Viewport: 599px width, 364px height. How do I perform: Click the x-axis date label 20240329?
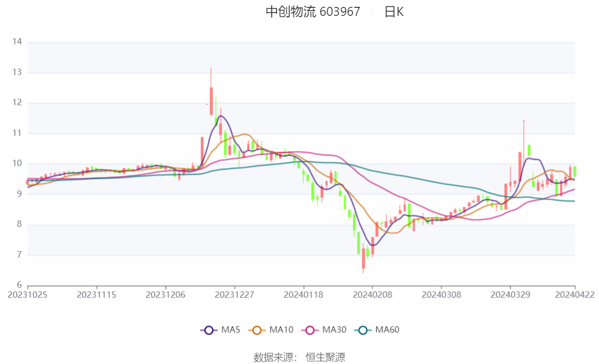pos(510,295)
